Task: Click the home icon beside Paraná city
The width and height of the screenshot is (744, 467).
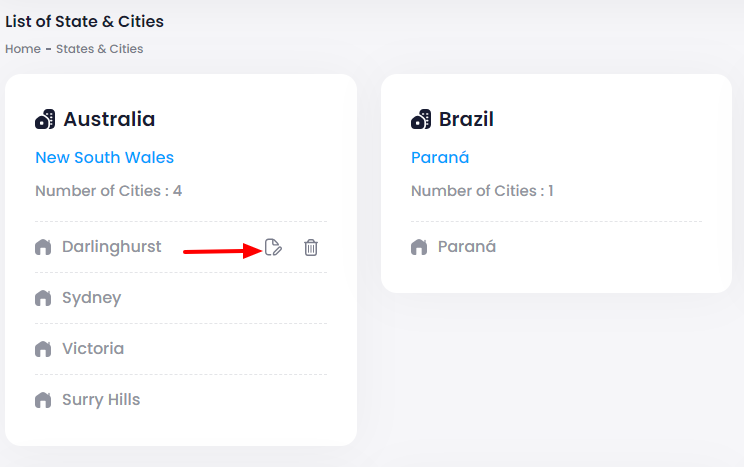Action: click(419, 247)
